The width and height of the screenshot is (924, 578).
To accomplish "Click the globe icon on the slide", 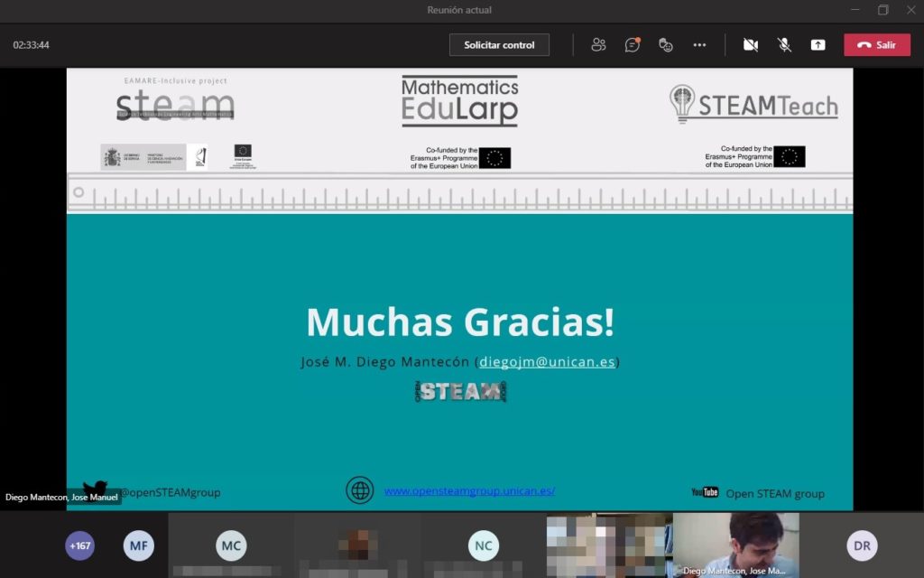I will [x=360, y=490].
